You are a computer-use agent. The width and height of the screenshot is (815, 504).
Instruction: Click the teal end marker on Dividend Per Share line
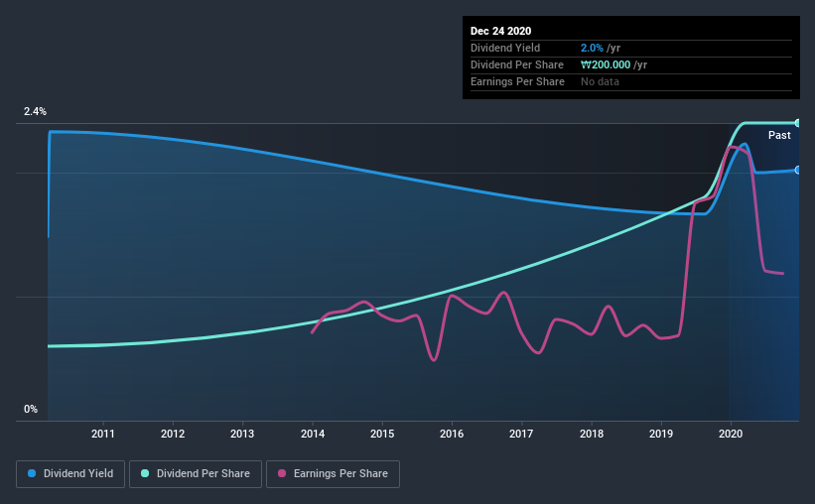[x=797, y=123]
